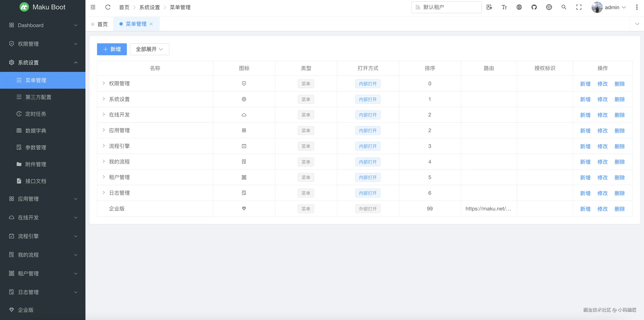Click the blue 新增 button
644x320 pixels.
click(112, 49)
